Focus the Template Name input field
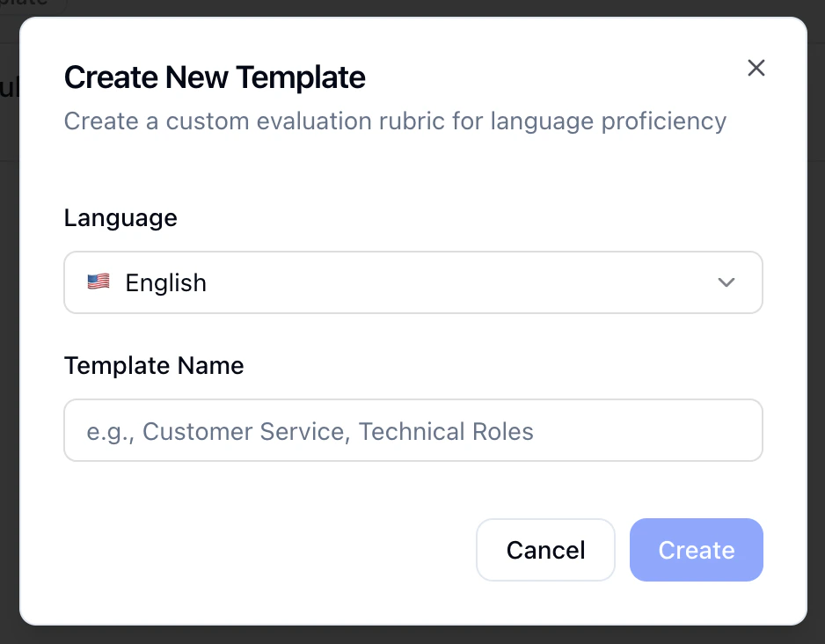The width and height of the screenshot is (825, 644). coord(413,430)
